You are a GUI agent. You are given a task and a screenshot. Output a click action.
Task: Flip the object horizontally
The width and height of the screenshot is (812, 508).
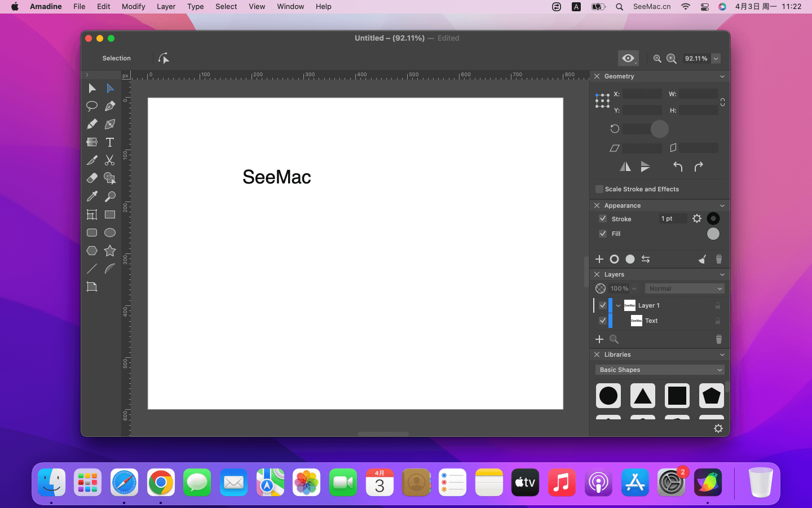pos(625,167)
